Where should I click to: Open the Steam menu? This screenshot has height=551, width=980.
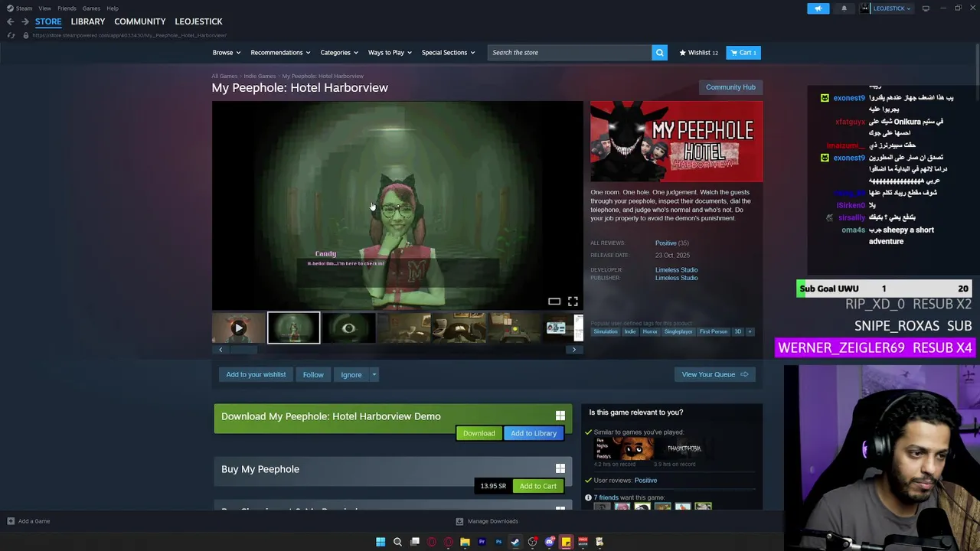pyautogui.click(x=24, y=8)
